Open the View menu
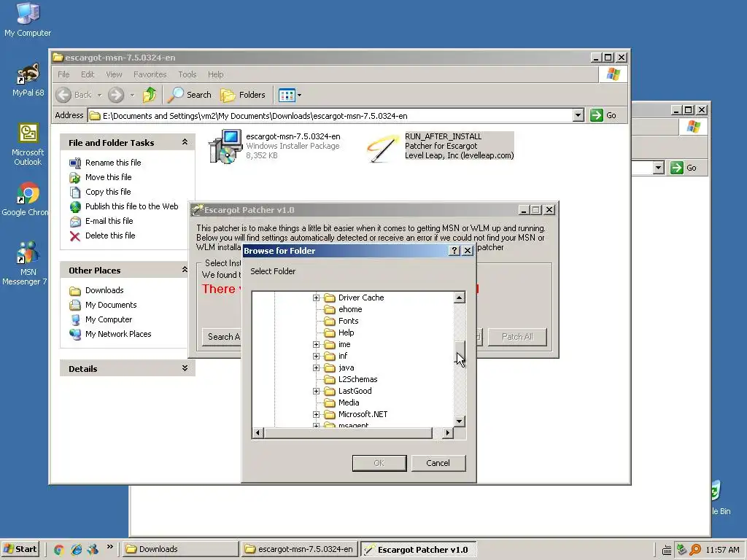The height and width of the screenshot is (560, 747). point(114,74)
